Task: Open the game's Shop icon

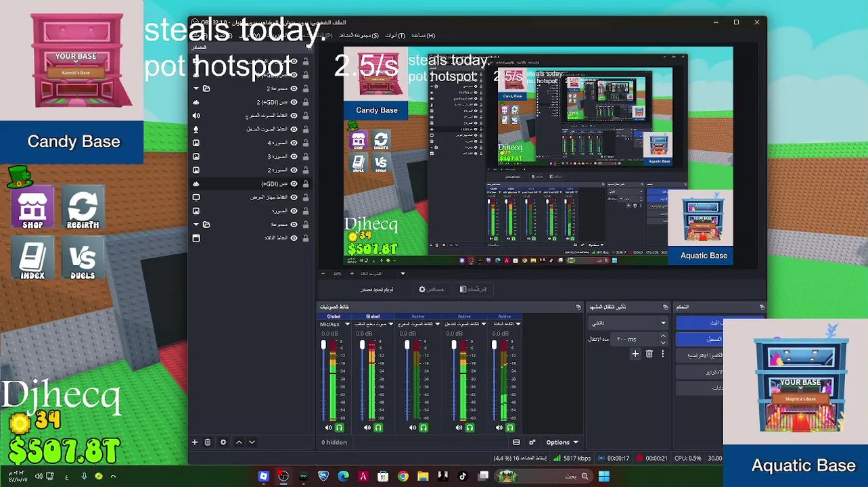Action: click(x=32, y=208)
